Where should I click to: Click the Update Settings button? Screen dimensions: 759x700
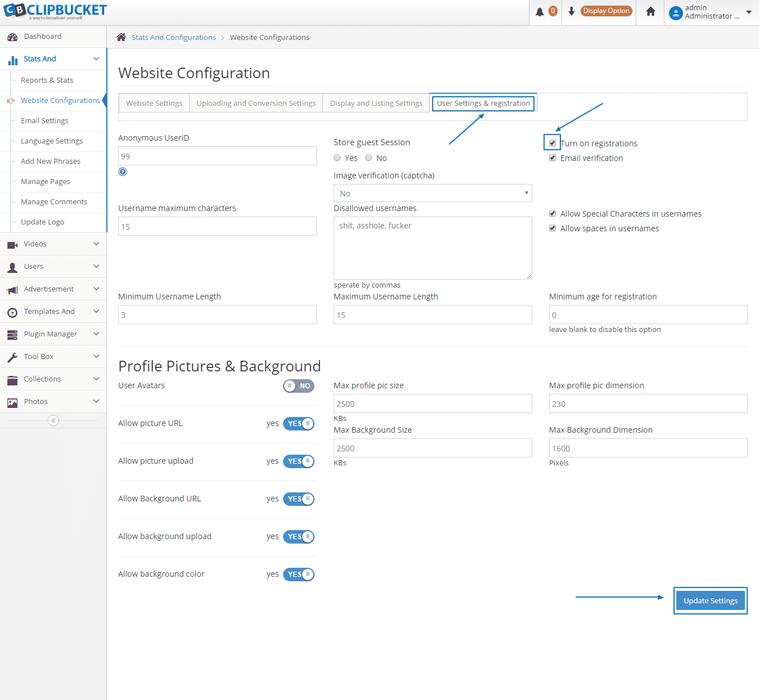click(710, 600)
